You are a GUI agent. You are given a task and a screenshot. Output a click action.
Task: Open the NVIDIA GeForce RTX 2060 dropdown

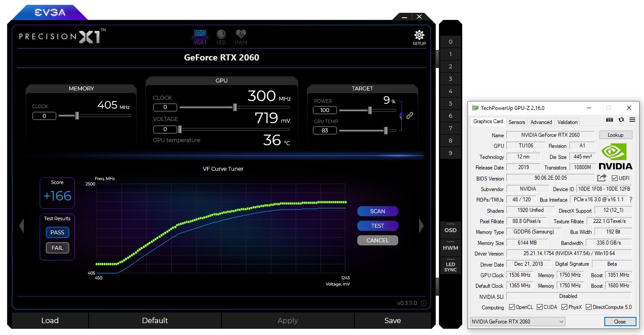pyautogui.click(x=518, y=322)
